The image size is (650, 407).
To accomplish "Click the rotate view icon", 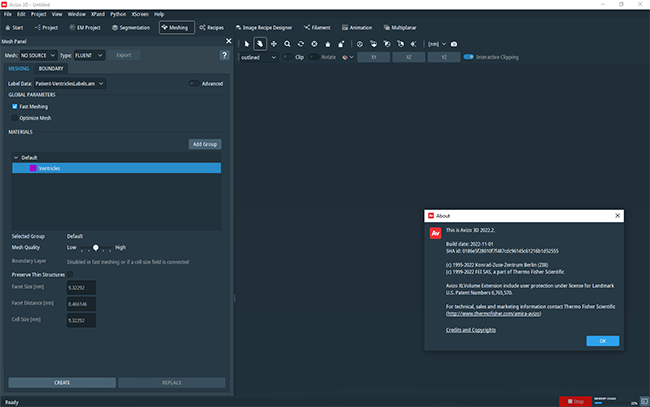I will [301, 44].
